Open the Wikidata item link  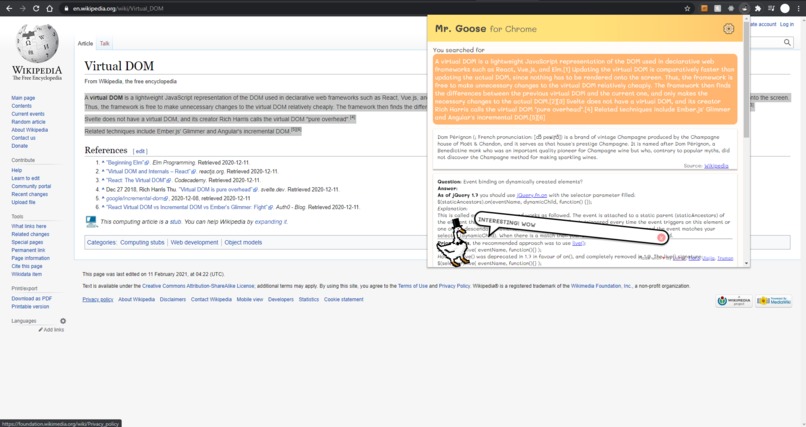click(x=27, y=274)
